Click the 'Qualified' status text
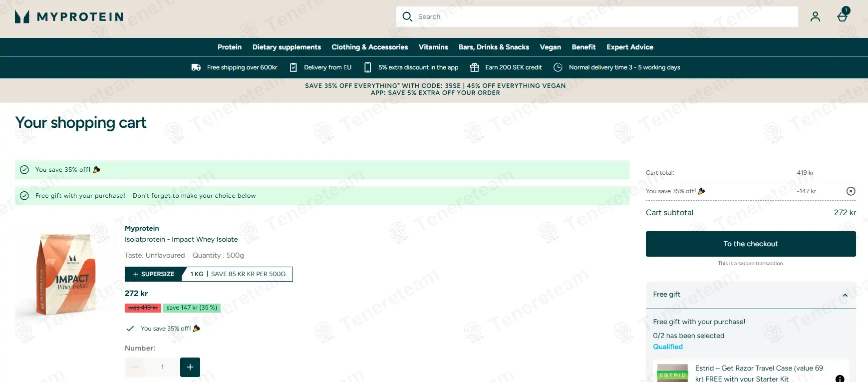 click(668, 347)
